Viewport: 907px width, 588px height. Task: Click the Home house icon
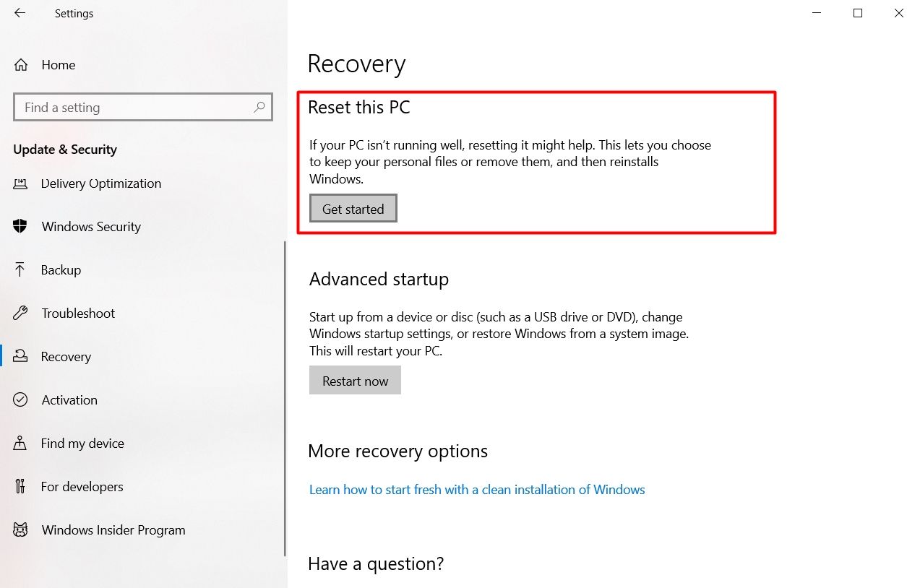coord(21,65)
